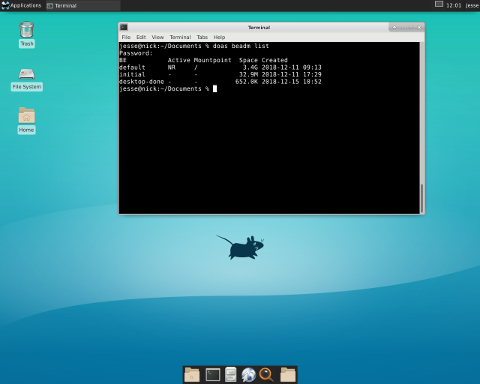Click the '2018-12-11 09:13' created date
Screen dimensions: 480x384
(x=291, y=67)
